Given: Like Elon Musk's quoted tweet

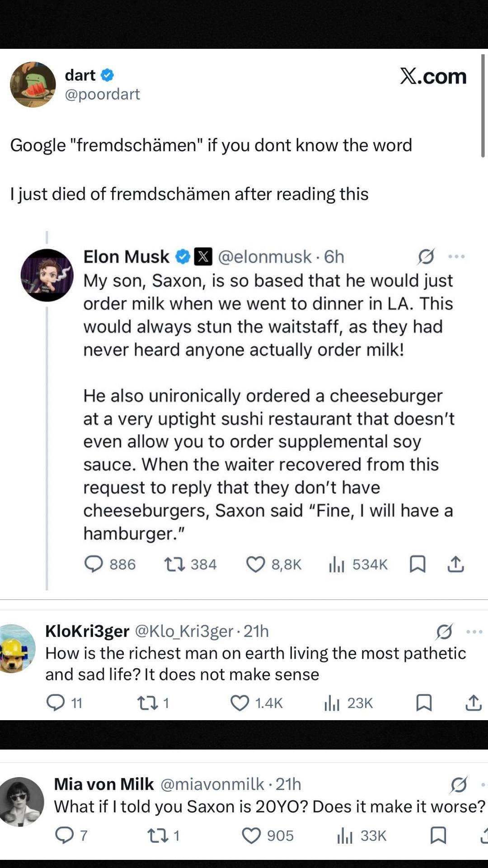Looking at the screenshot, I should (x=256, y=564).
